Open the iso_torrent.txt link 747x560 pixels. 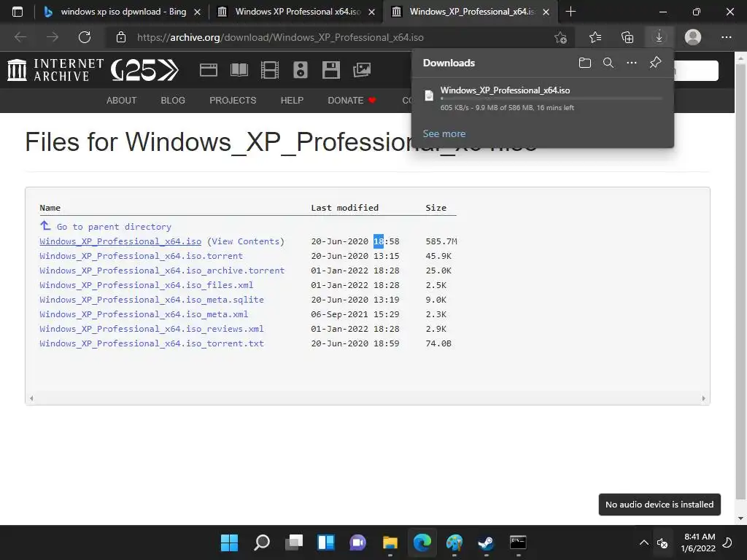coord(152,343)
